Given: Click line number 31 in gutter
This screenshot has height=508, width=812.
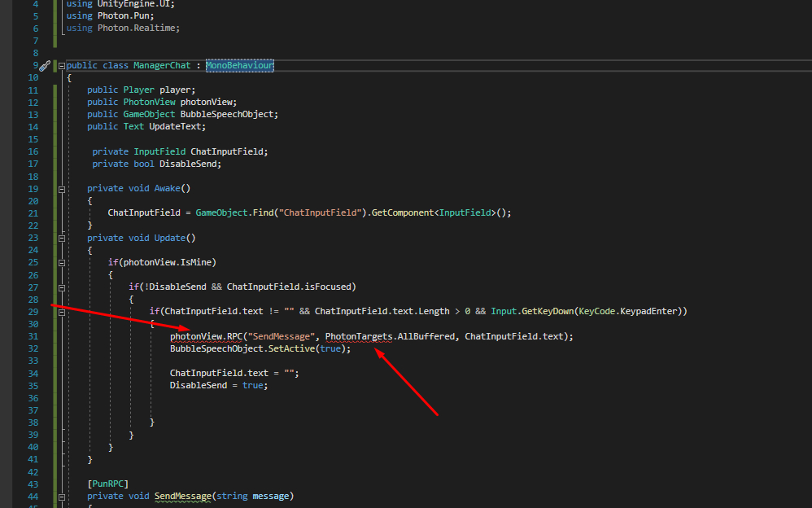Looking at the screenshot, I should click(33, 336).
